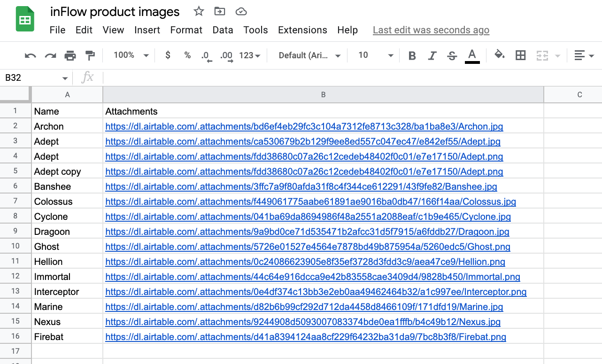Viewport: 602px width, 364px height.
Task: Select the cell containing Adept copy
Action: (67, 171)
